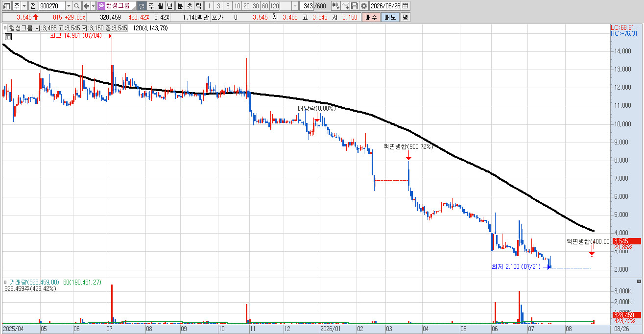
Task: Switch to 초 second chart period
Action: (189, 6)
